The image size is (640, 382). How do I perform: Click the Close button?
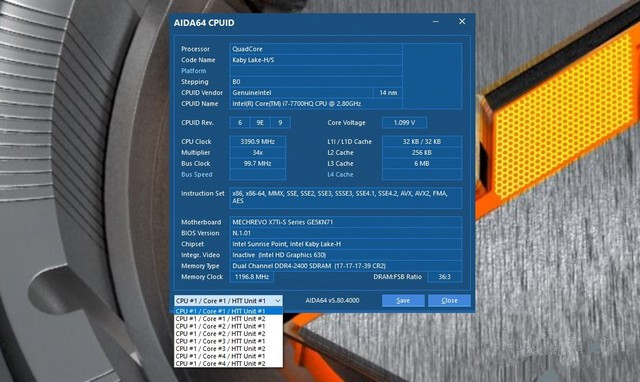coord(449,300)
